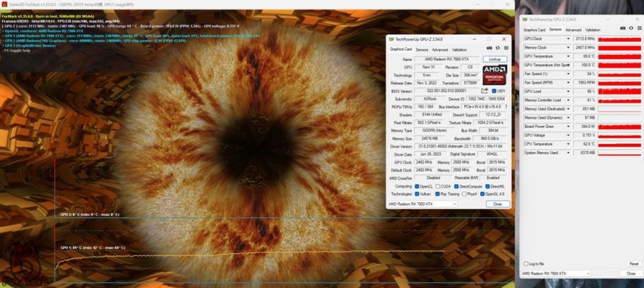The image size is (644, 288).
Task: Select Graphics Card tab in Graphics Card window
Action: tap(400, 50)
